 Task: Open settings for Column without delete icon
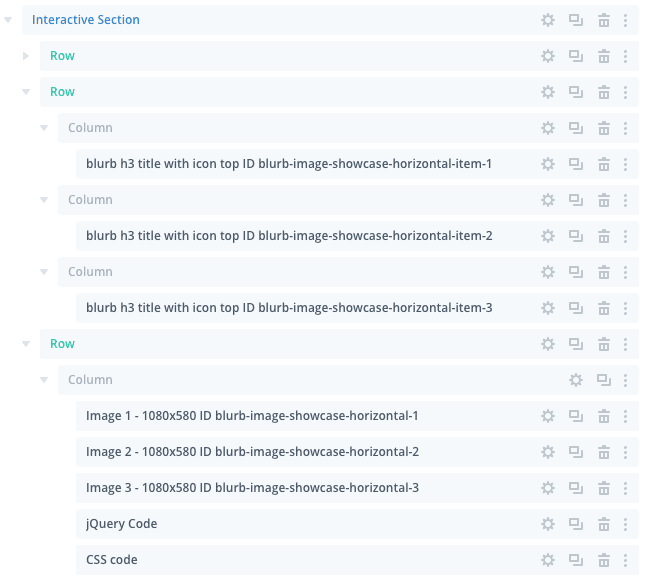[x=575, y=380]
